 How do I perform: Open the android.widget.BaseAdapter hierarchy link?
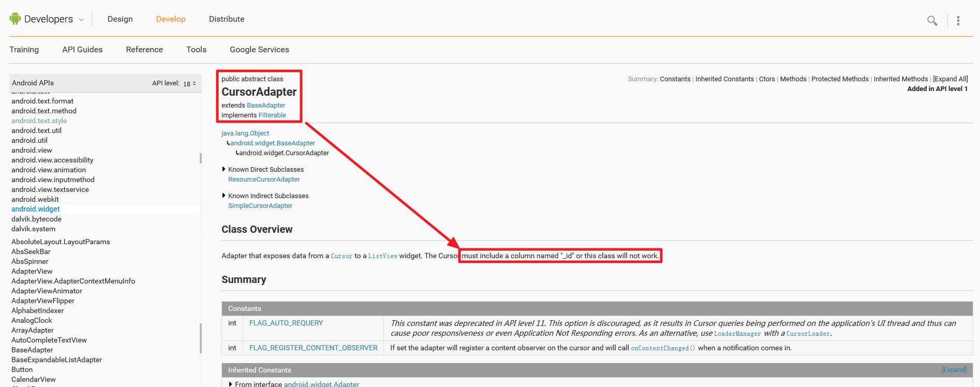pos(273,143)
